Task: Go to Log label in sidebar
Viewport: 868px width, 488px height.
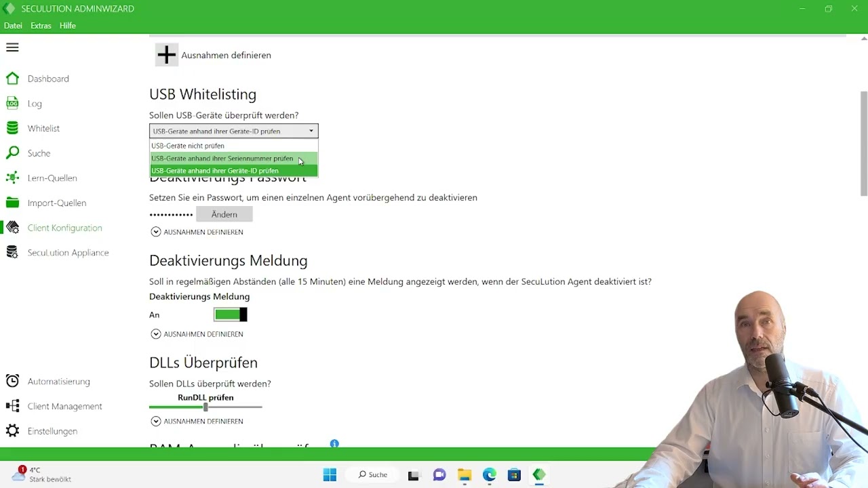Action: coord(35,104)
